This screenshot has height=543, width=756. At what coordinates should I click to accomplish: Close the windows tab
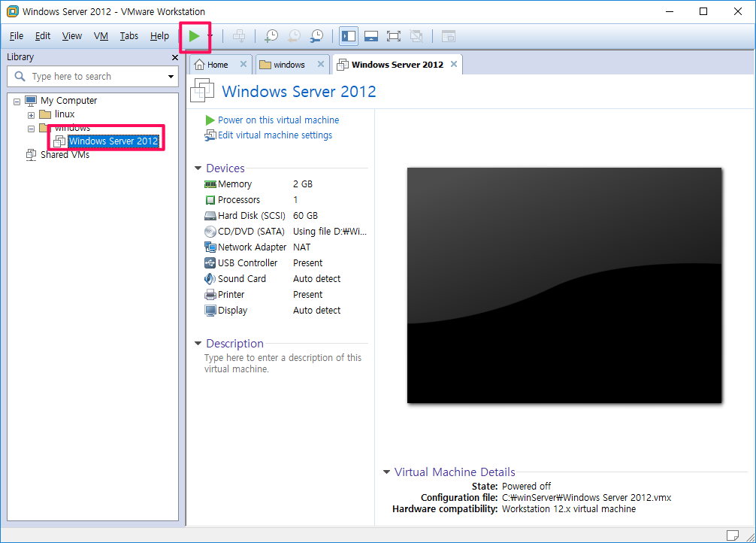click(x=321, y=64)
